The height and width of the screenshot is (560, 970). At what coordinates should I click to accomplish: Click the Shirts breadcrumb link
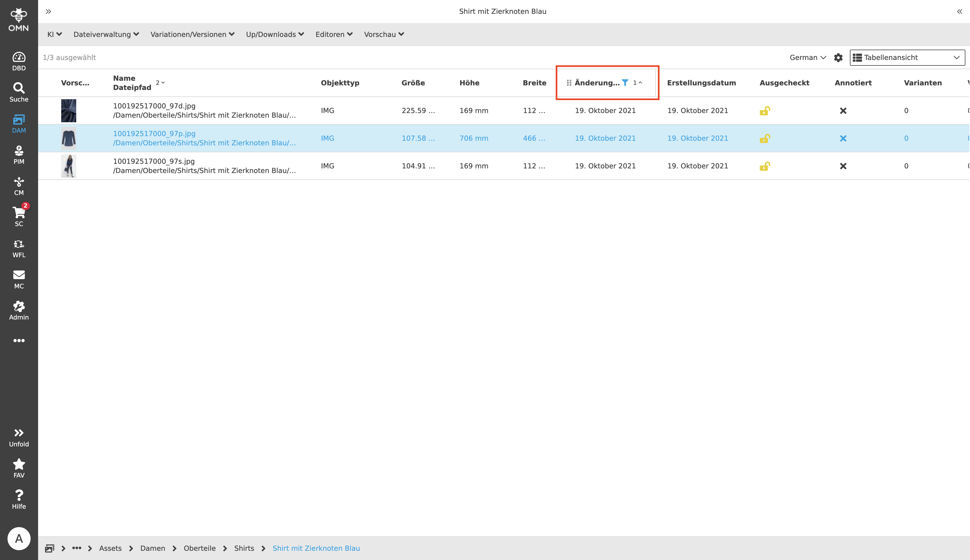244,548
